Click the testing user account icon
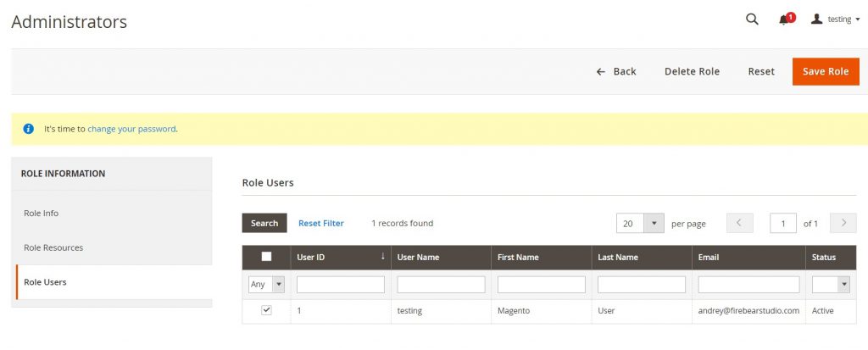Image resolution: width=868 pixels, height=350 pixels. click(x=817, y=19)
